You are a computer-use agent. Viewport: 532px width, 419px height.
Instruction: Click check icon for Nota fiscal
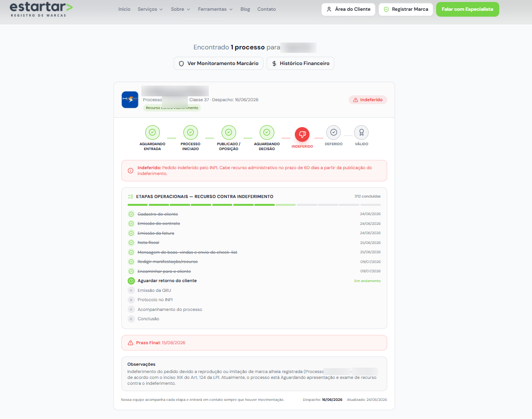(x=131, y=243)
